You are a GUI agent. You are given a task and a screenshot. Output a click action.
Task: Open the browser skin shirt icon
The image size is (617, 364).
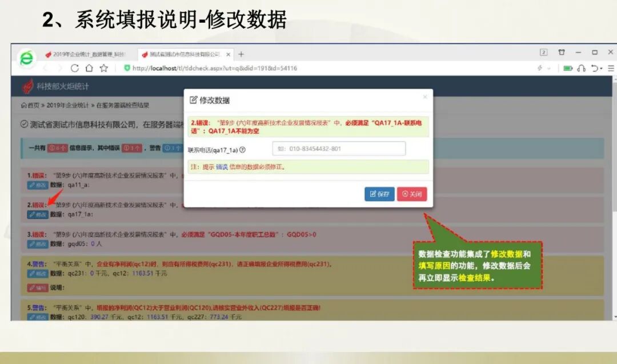[562, 53]
